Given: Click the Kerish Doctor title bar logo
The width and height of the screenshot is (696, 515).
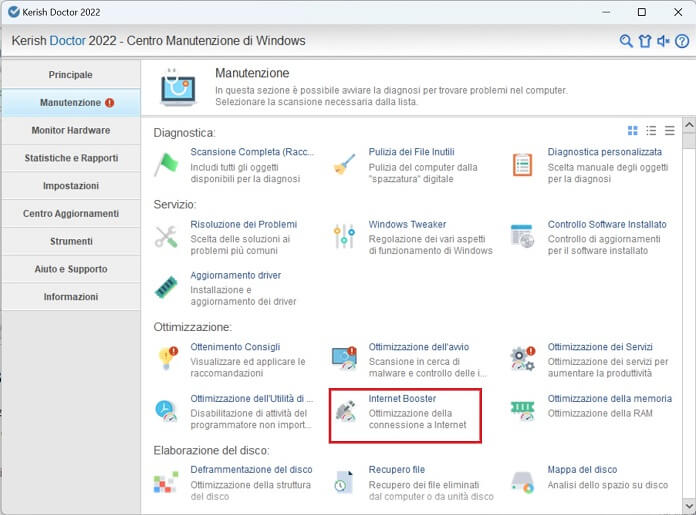Looking at the screenshot, I should pyautogui.click(x=14, y=12).
